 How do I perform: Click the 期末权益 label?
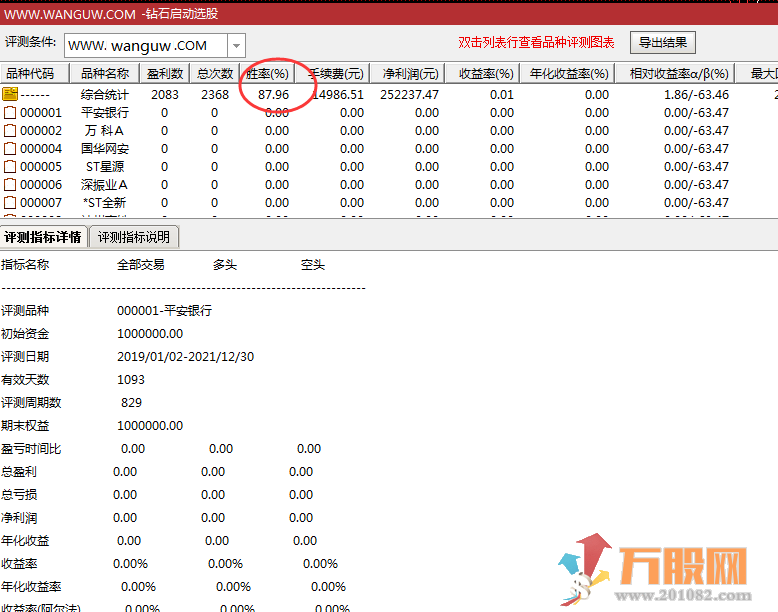pyautogui.click(x=25, y=425)
